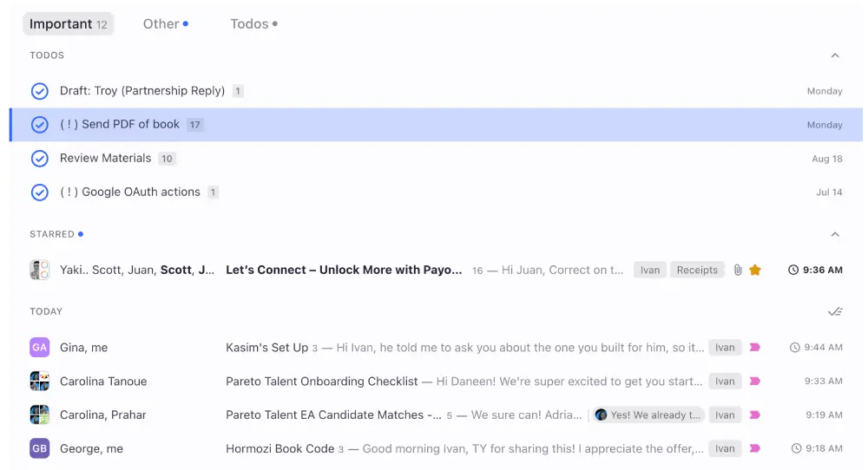Click the TODAY section header

point(46,312)
